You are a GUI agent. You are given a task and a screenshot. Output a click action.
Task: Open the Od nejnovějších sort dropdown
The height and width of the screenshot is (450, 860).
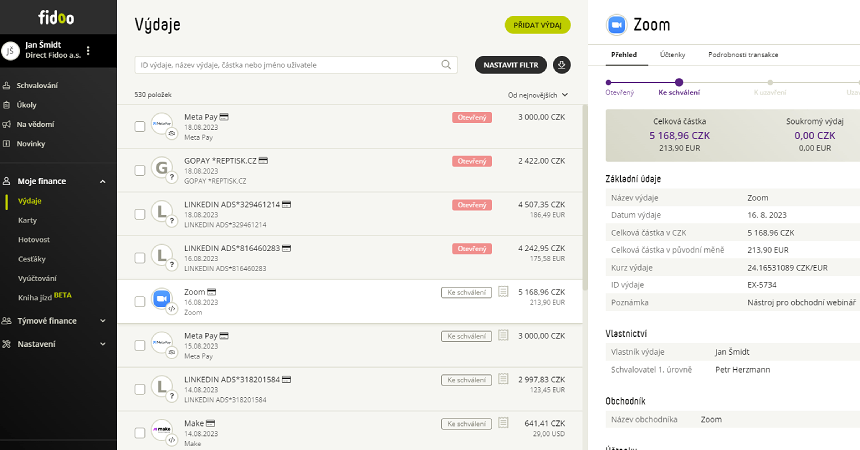(538, 95)
